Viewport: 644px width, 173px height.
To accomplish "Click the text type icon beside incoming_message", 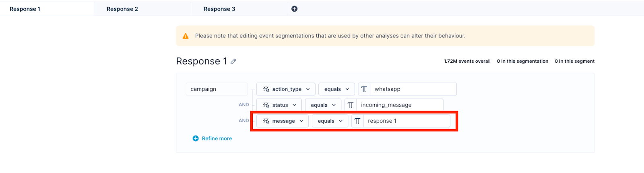I will 351,105.
